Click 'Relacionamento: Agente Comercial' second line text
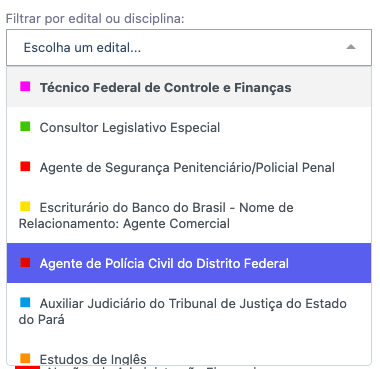 click(x=124, y=223)
